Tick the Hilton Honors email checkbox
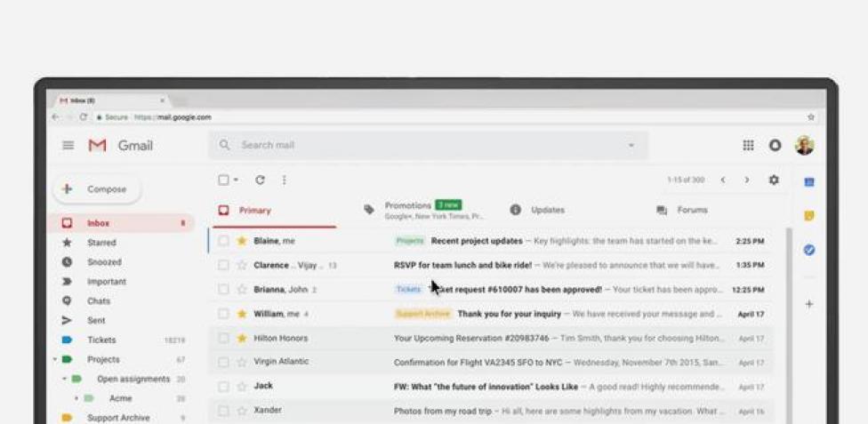The height and width of the screenshot is (424, 868). point(223,338)
